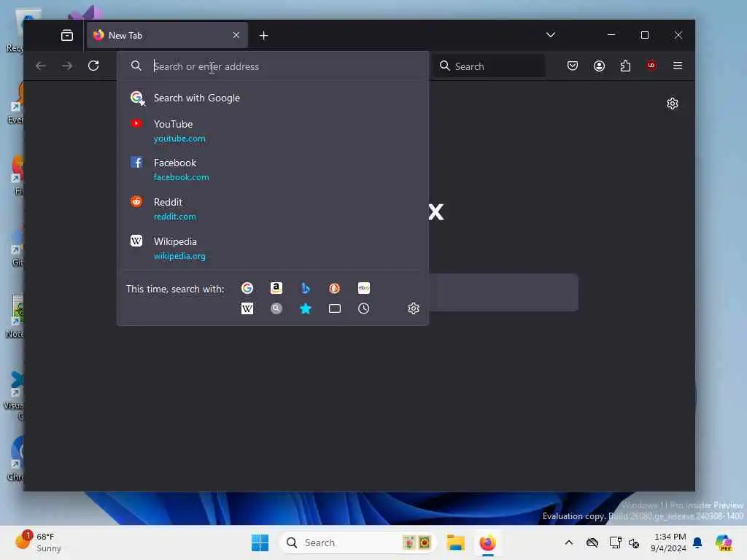747x560 pixels.
Task: Search bookmarks with star icon
Action: 306,308
